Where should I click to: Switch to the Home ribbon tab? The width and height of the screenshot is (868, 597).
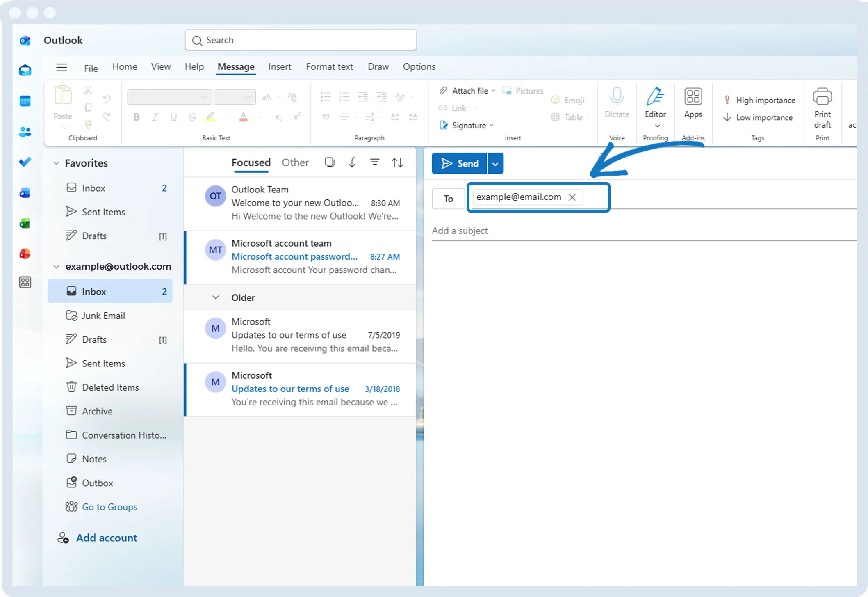[125, 67]
